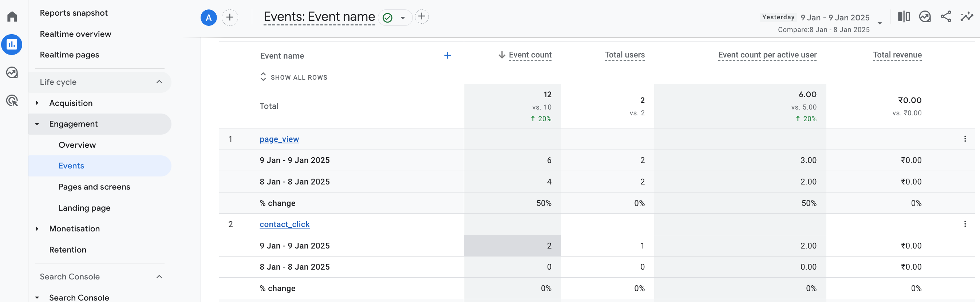
Task: Click SHOW ALL ROWS expander
Action: click(293, 77)
